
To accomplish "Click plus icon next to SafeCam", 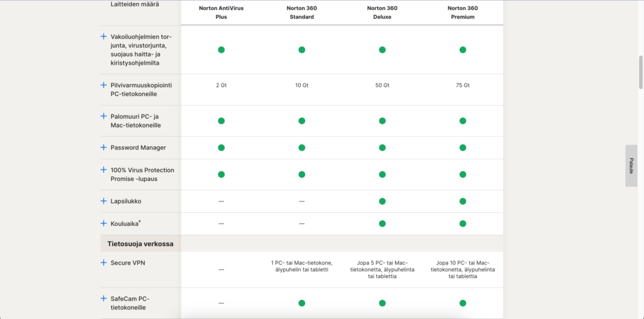I will pyautogui.click(x=104, y=298).
